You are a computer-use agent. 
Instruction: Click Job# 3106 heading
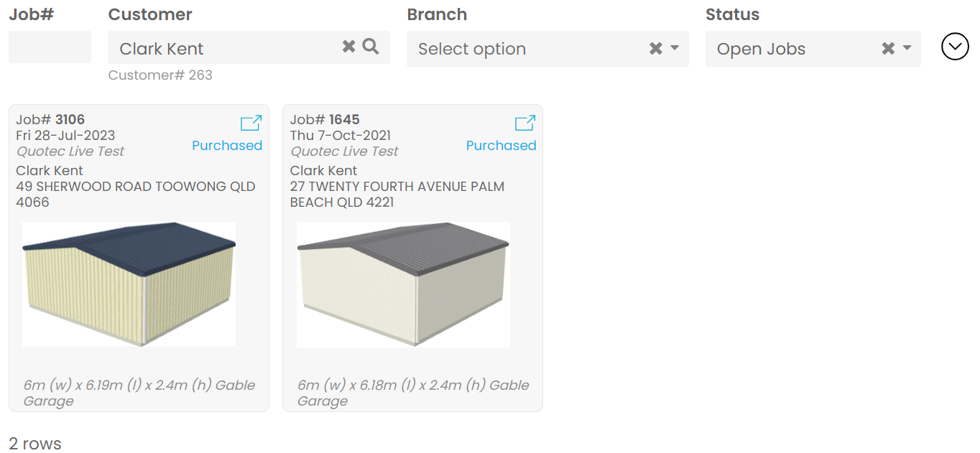pos(50,120)
